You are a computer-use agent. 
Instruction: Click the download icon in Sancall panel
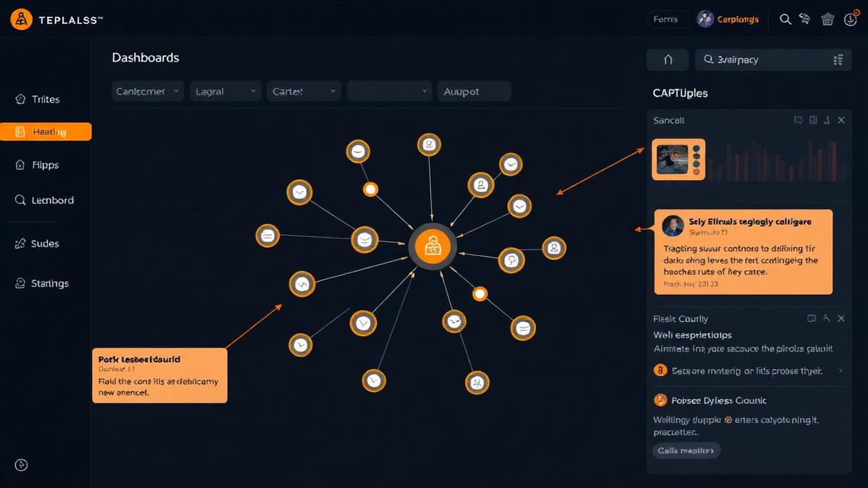tap(827, 120)
